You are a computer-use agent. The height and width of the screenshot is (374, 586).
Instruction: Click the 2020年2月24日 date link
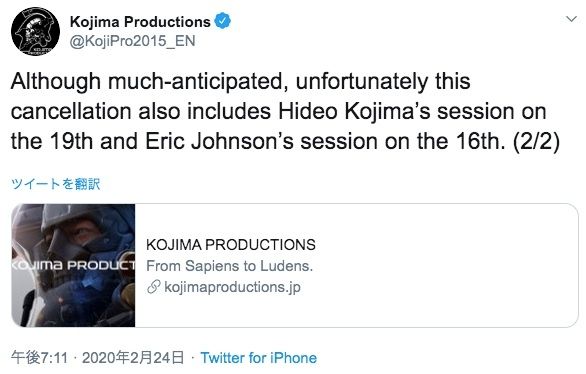click(x=133, y=358)
